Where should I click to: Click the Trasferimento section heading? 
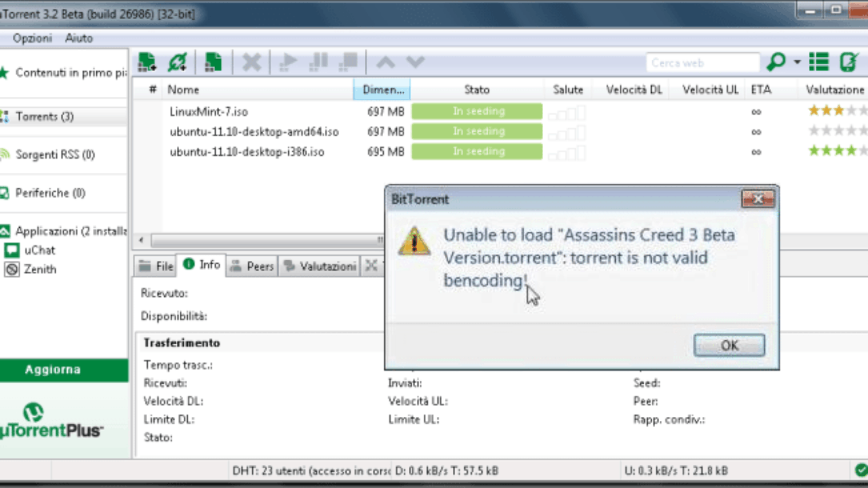click(182, 343)
